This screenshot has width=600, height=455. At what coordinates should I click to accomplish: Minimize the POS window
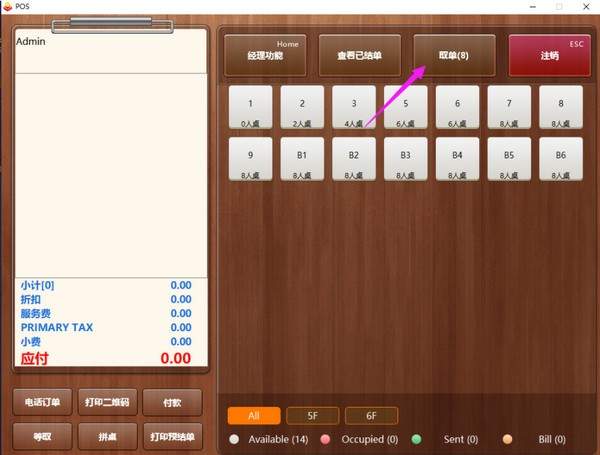click(533, 7)
